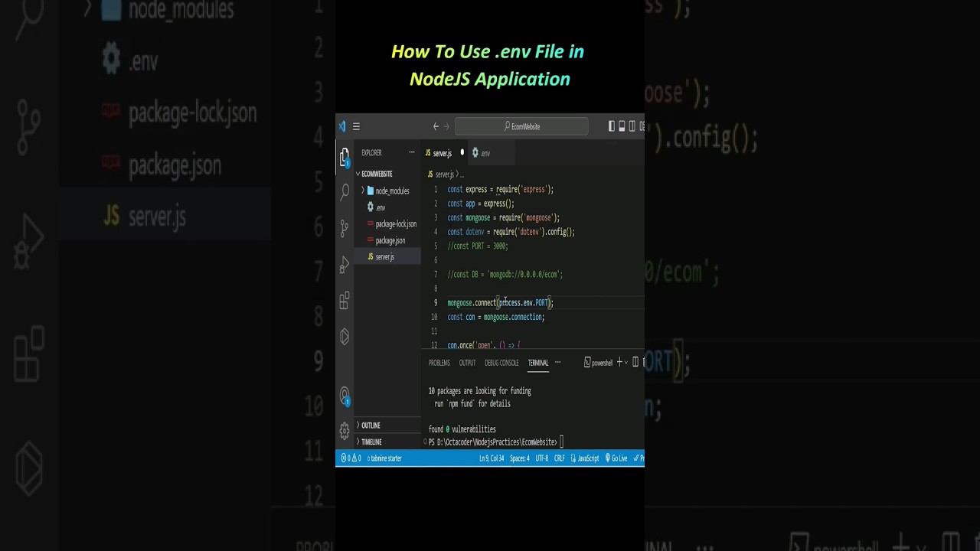
Task: Click line 4 dotenv config statement
Action: 511,232
